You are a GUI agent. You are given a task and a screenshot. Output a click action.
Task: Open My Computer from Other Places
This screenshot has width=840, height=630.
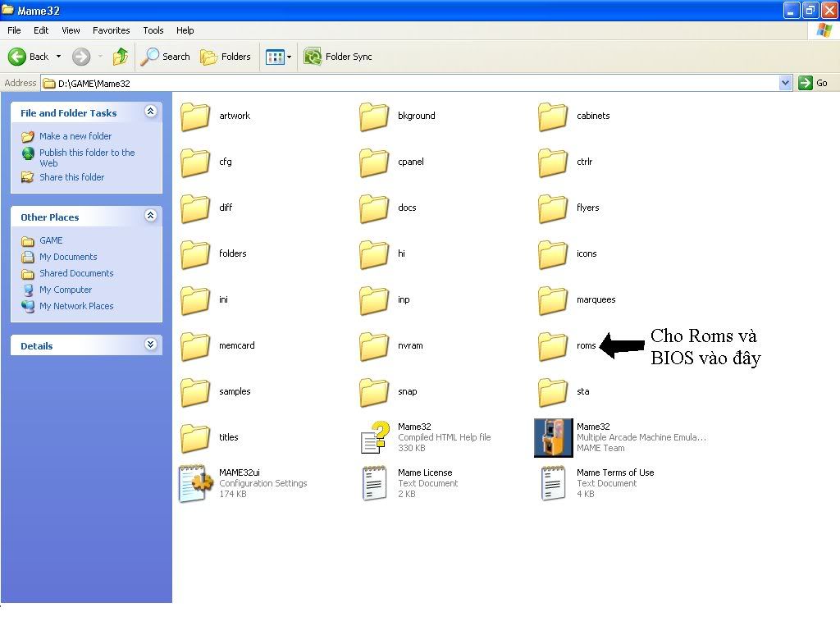66,290
